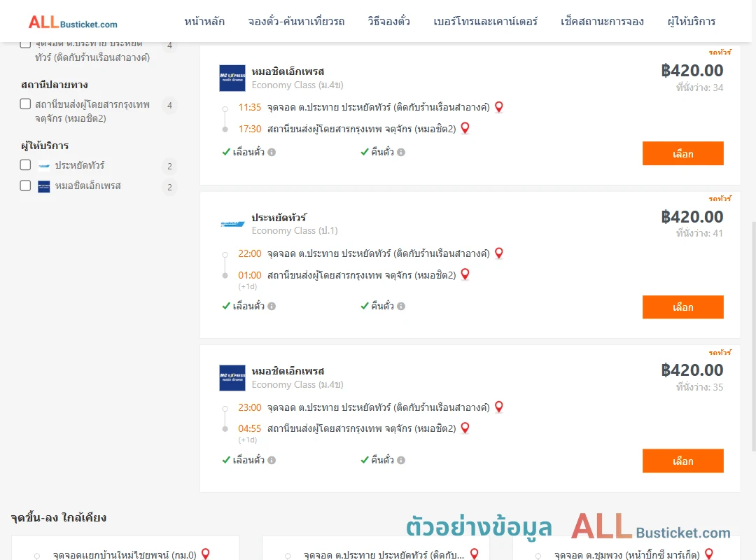
Task: Click ที่นั่งว่าง: 35 seat count
Action: pos(699,387)
